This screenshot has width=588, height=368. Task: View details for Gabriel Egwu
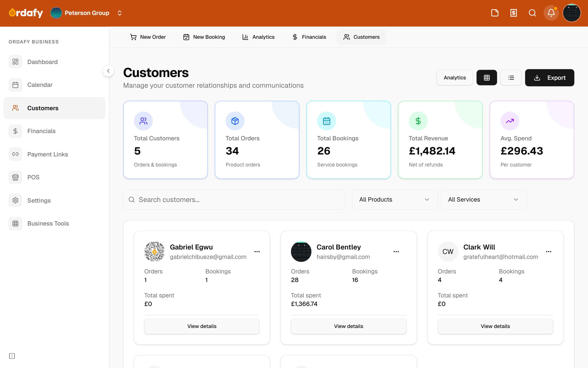coord(202,326)
